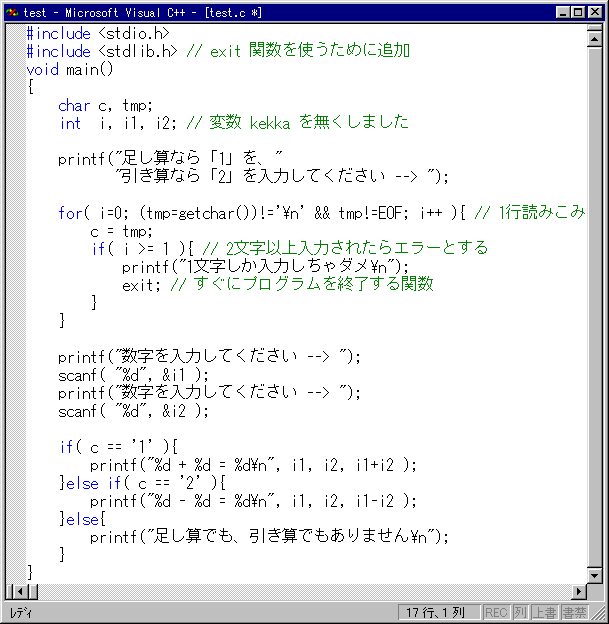Click printf '足し算なら「1」を、' line
This screenshot has height=624, width=609.
point(170,158)
